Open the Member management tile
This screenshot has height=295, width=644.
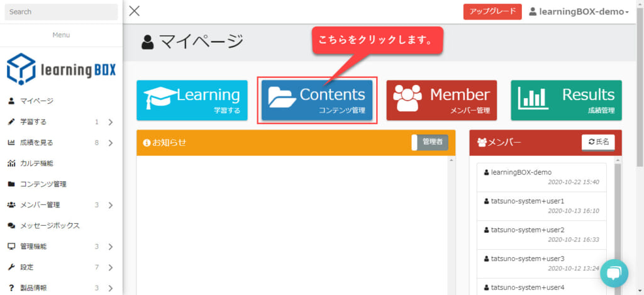(441, 100)
